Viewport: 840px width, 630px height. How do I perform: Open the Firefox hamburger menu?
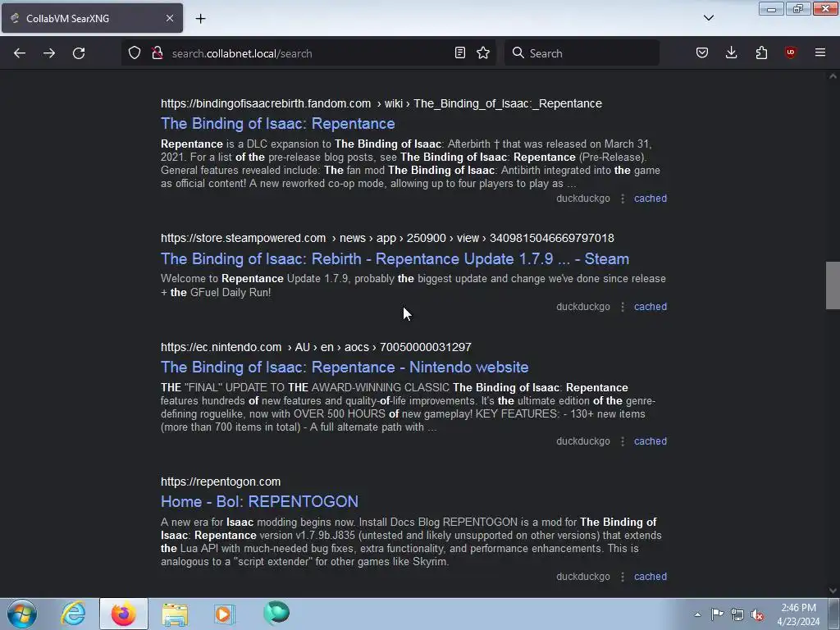click(x=820, y=53)
